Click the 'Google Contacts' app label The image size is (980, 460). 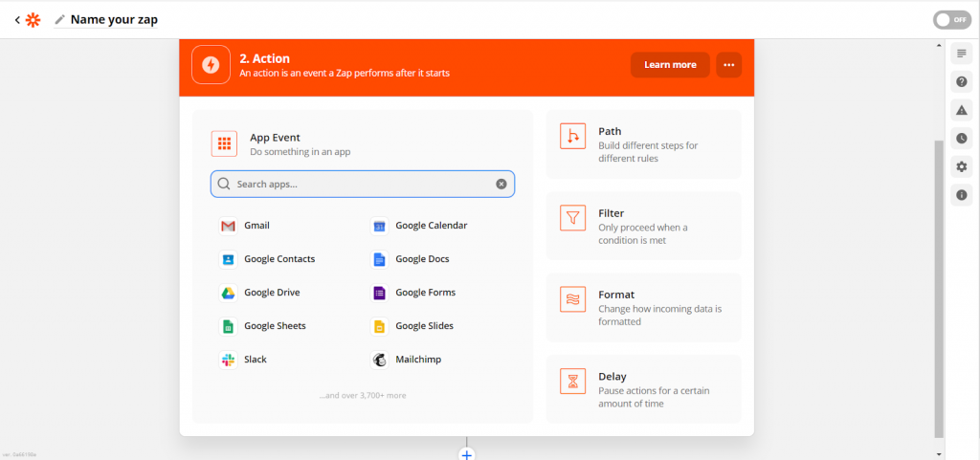(279, 259)
